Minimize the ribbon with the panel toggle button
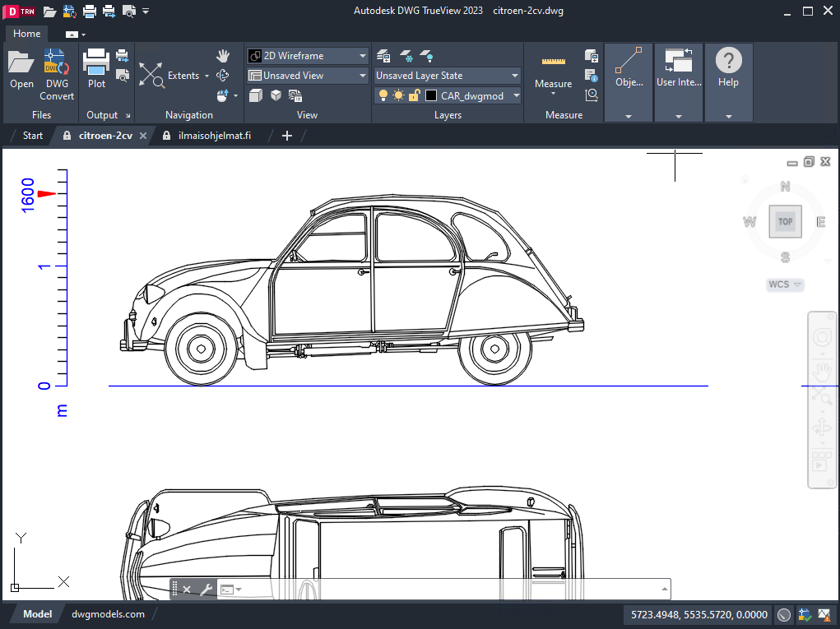 coord(72,35)
